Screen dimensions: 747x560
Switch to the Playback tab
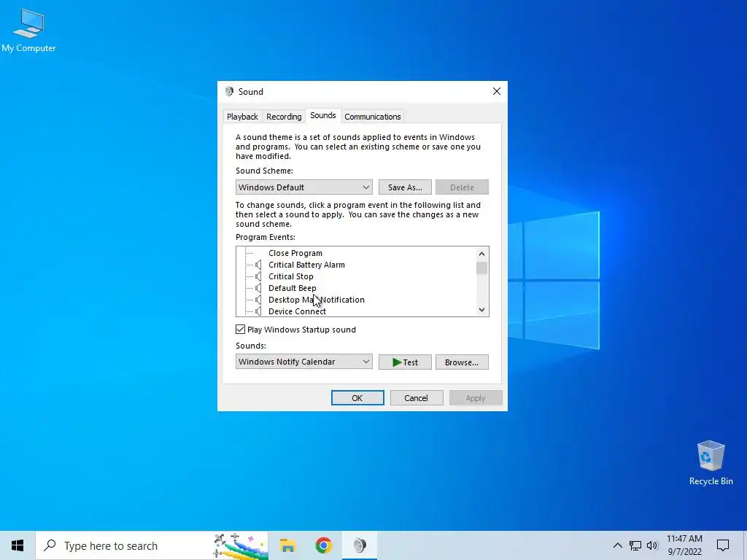242,117
